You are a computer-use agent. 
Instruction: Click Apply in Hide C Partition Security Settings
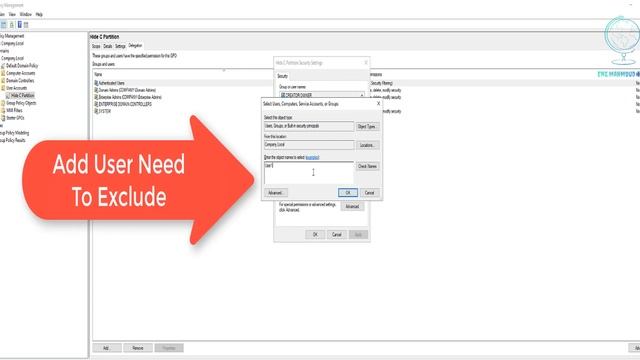358,235
